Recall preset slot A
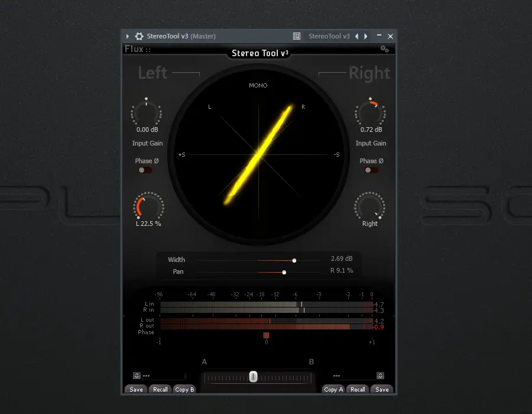Image resolution: width=532 pixels, height=414 pixels. click(160, 389)
